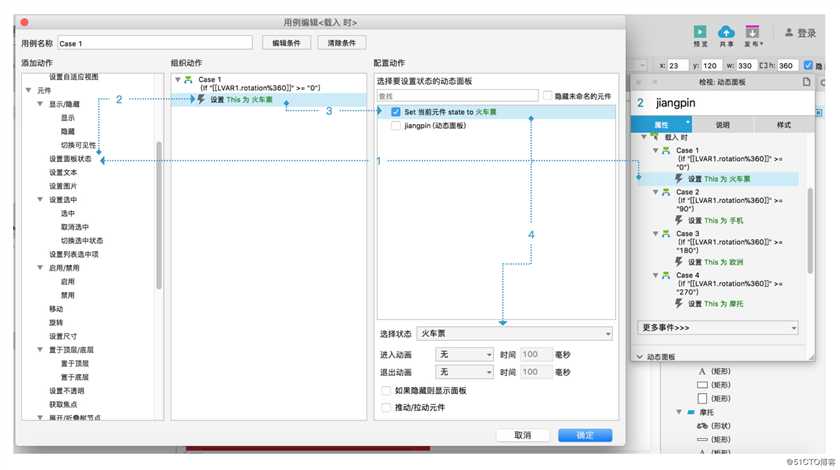The height and width of the screenshot is (470, 840).
Task: Click inspector Case 4 green icon
Action: pos(666,275)
